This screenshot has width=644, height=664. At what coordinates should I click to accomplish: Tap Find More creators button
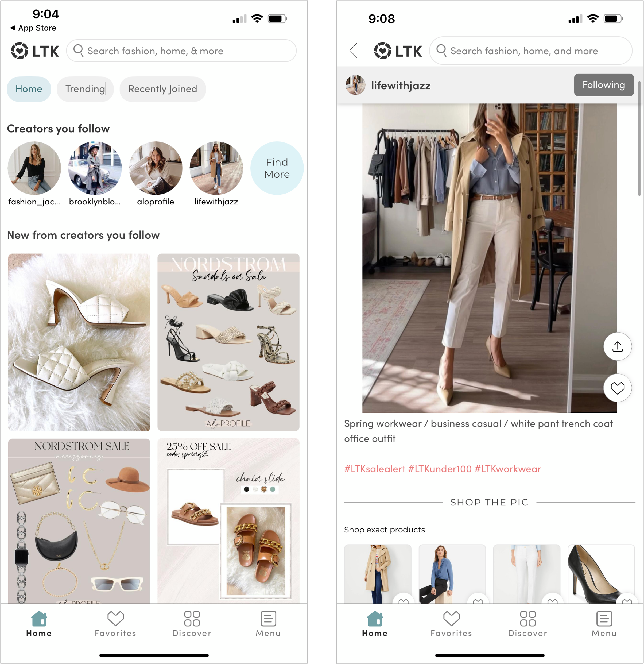[x=277, y=168]
